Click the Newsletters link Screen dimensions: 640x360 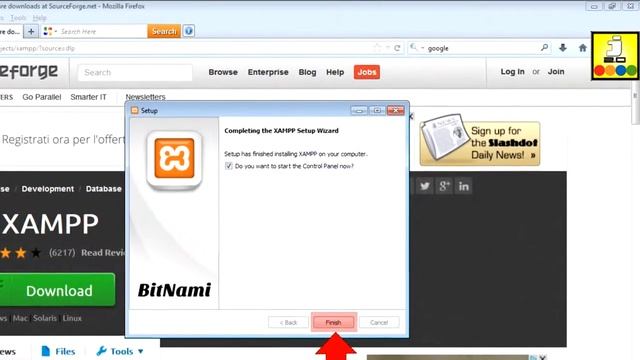(x=145, y=97)
